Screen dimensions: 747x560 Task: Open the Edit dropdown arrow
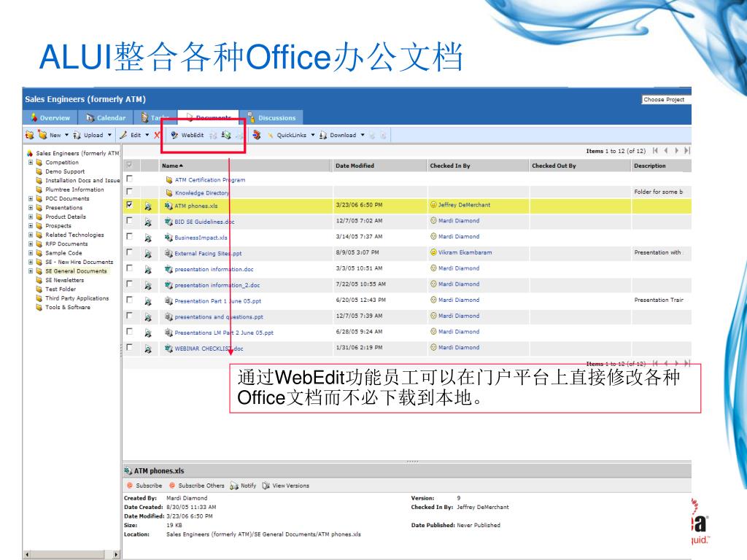[147, 135]
